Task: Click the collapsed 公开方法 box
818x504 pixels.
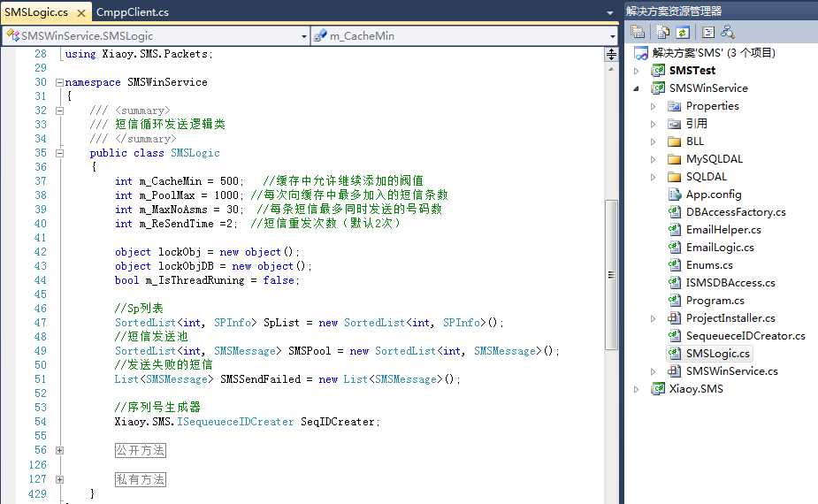Action: pos(141,450)
